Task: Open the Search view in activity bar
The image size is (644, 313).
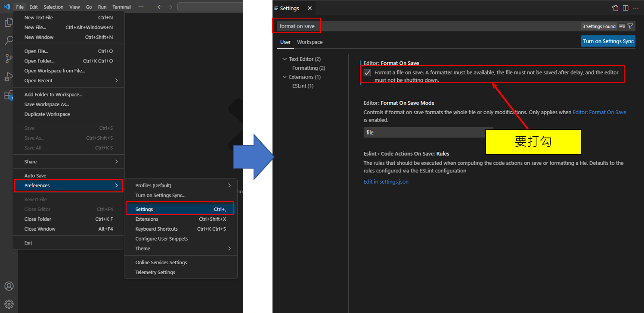Action: (x=8, y=41)
